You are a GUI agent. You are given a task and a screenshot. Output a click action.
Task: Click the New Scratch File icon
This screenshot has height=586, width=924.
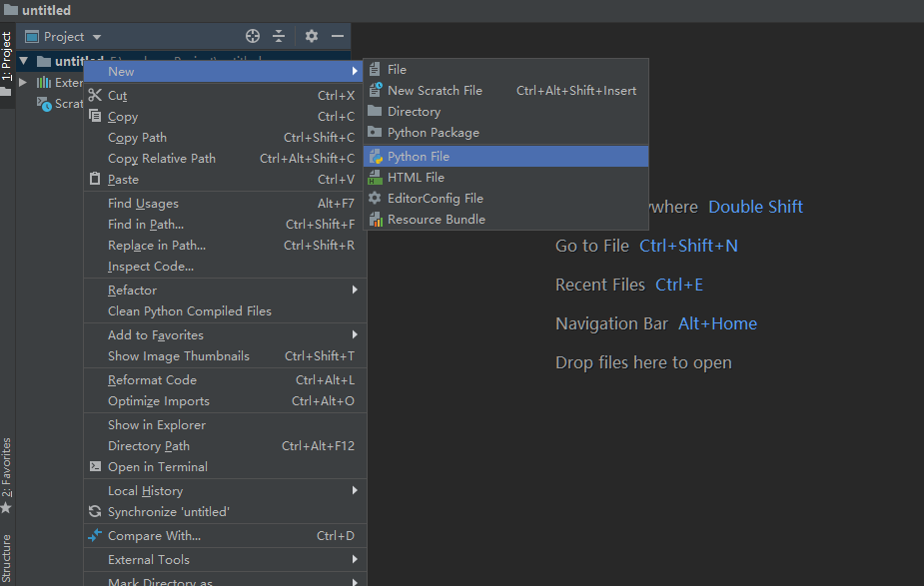pos(376,90)
